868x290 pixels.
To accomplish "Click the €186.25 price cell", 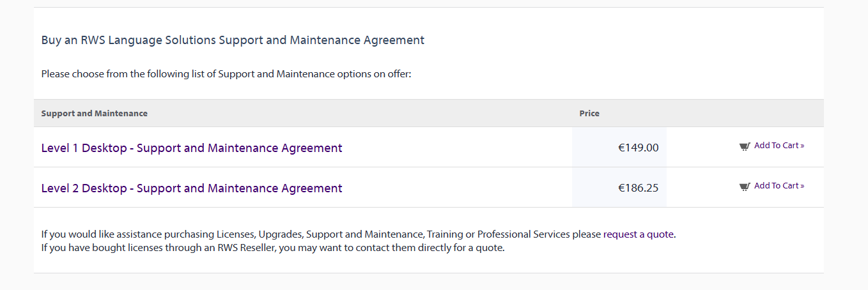I will tap(638, 188).
